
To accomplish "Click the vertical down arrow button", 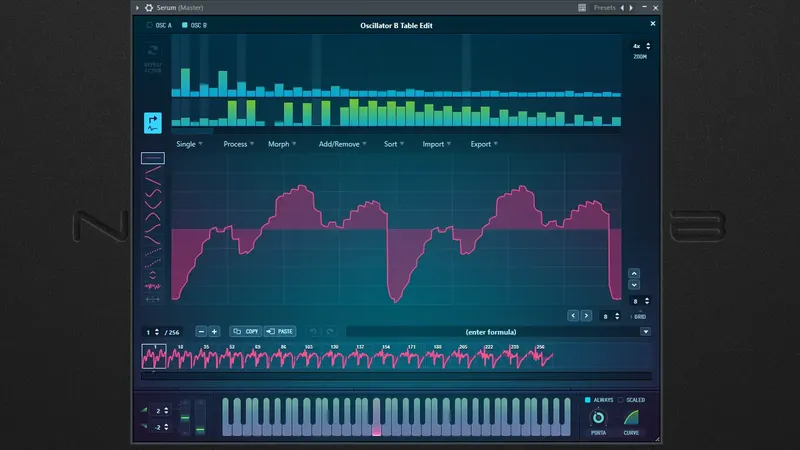I will [x=634, y=285].
